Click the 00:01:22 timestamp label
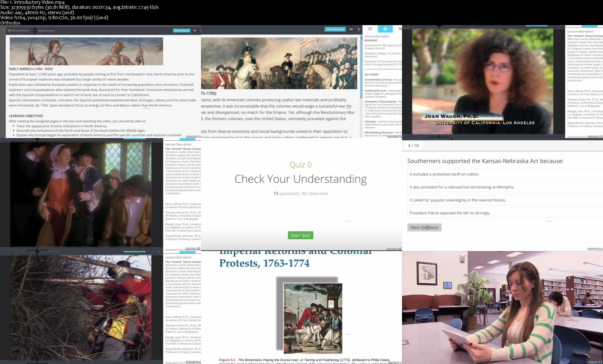This screenshot has width=603, height=364. coord(595,362)
